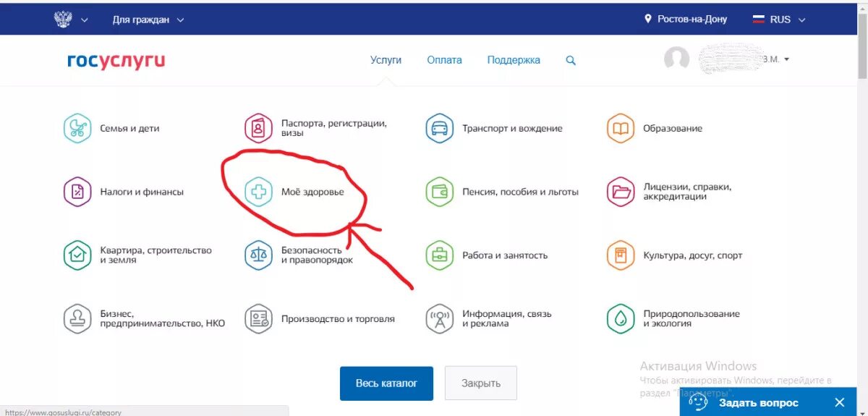Select the Моё здоровье cross icon
This screenshot has width=868, height=416.
coord(258,192)
